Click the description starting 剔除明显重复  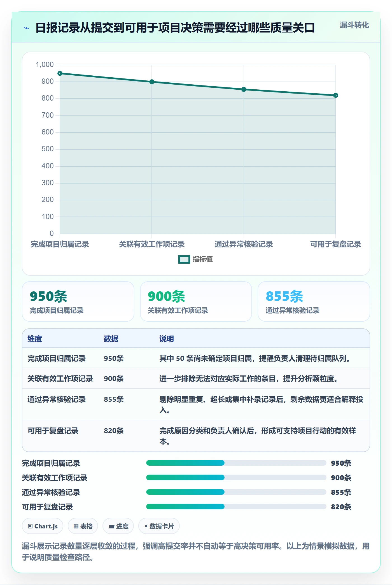(x=261, y=405)
